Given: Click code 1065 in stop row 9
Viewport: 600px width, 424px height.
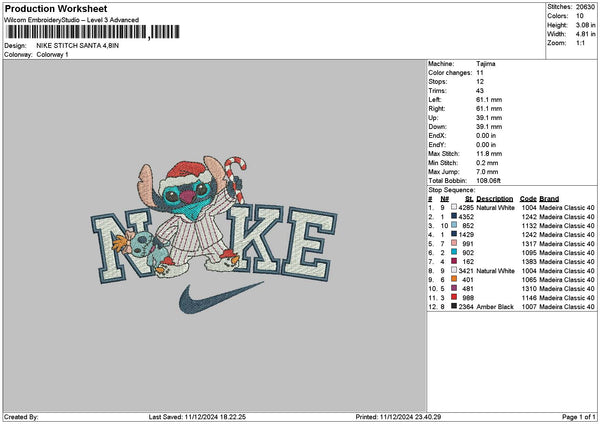Looking at the screenshot, I should [529, 279].
